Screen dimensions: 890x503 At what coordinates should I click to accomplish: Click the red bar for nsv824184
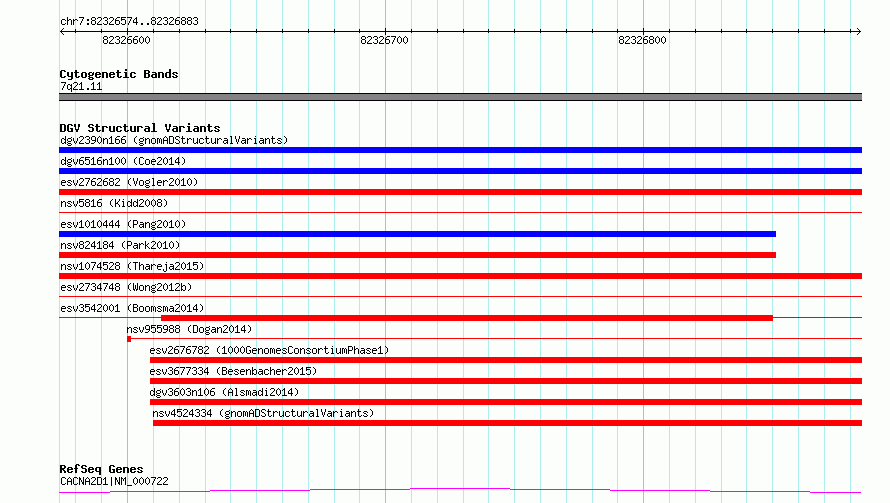(417, 255)
